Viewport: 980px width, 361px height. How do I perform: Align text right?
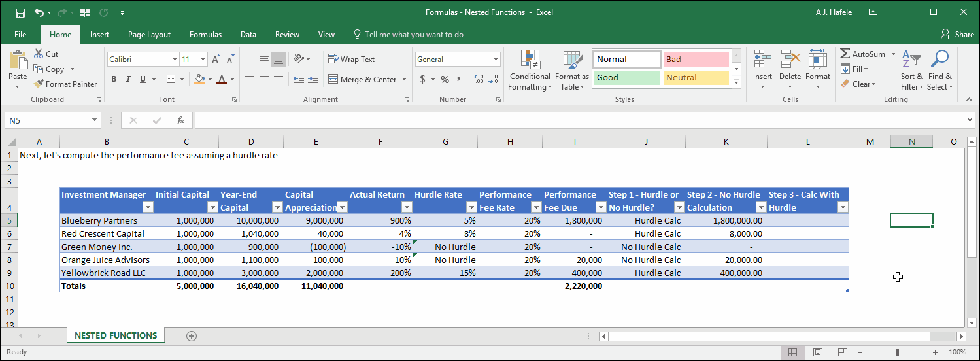pyautogui.click(x=279, y=79)
